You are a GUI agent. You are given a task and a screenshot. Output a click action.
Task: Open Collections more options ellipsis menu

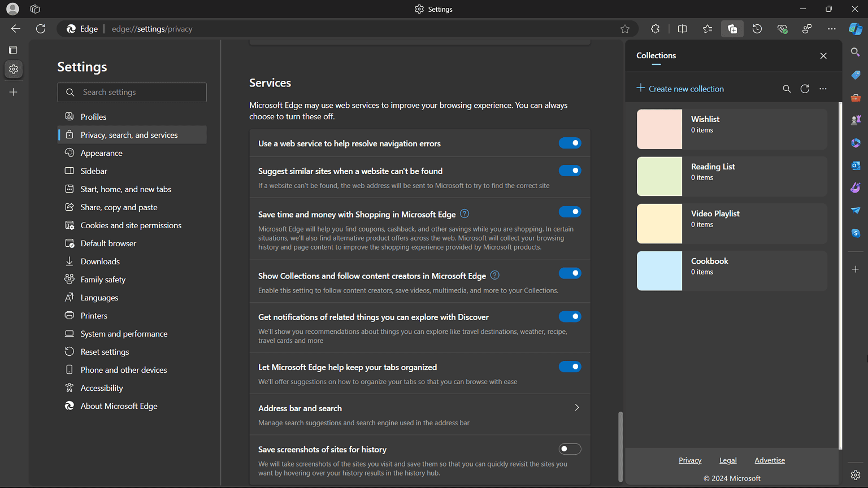tap(823, 89)
